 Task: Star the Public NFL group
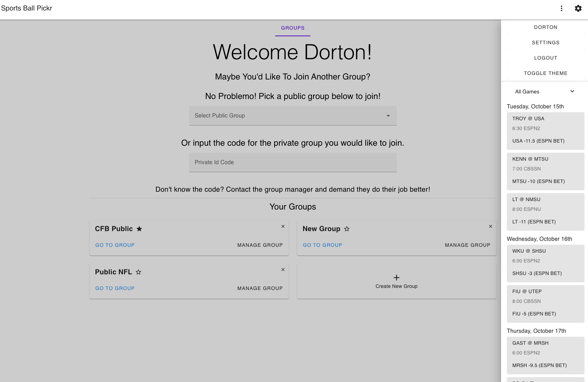pos(138,272)
